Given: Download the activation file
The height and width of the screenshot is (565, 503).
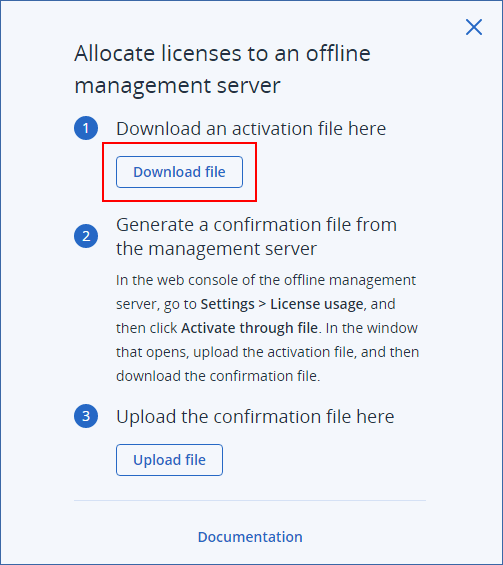Looking at the screenshot, I should pyautogui.click(x=179, y=172).
